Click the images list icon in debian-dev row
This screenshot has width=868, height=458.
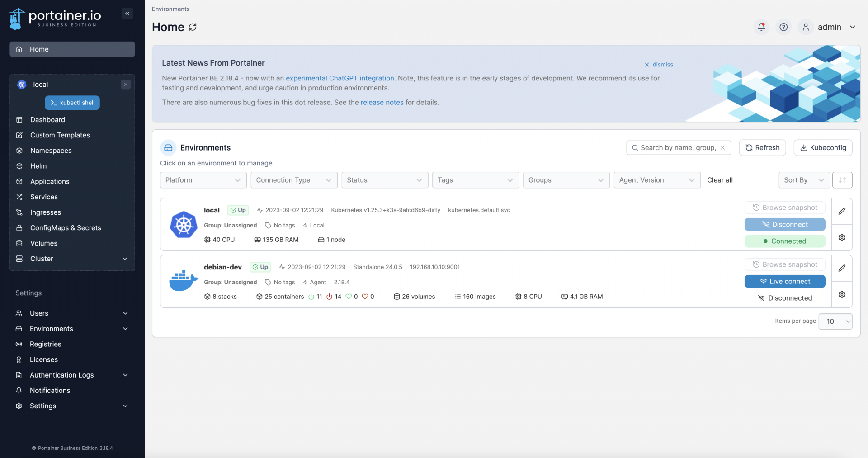(458, 297)
